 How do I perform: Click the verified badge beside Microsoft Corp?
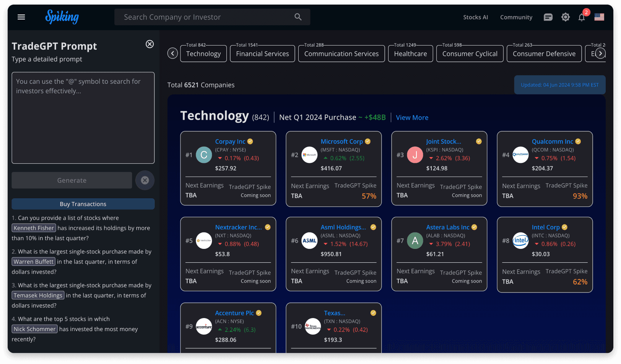[x=367, y=141]
